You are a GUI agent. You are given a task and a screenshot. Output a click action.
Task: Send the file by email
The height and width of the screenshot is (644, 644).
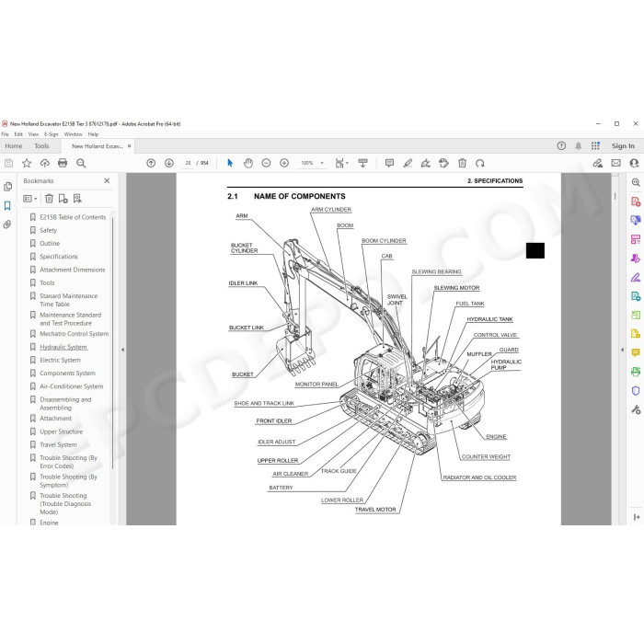[616, 163]
